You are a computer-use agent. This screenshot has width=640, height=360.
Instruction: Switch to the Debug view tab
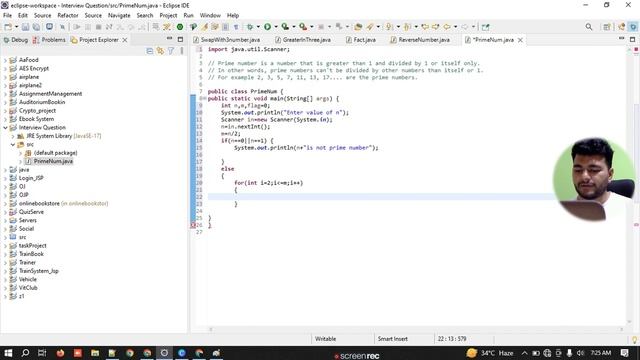pyautogui.click(x=16, y=40)
